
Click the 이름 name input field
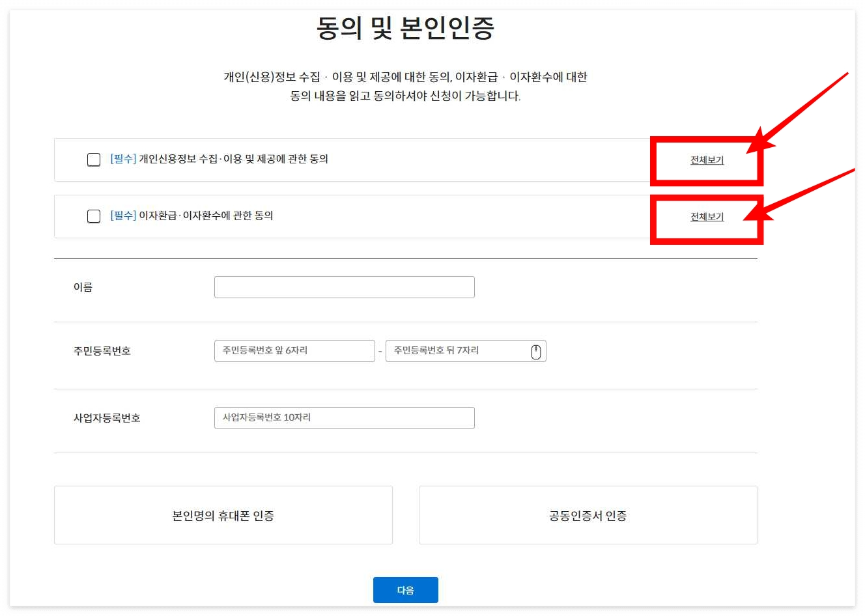[x=344, y=287]
